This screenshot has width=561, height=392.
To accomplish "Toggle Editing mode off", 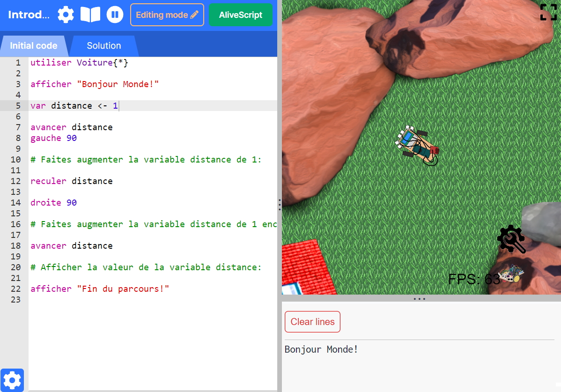I will (x=167, y=15).
